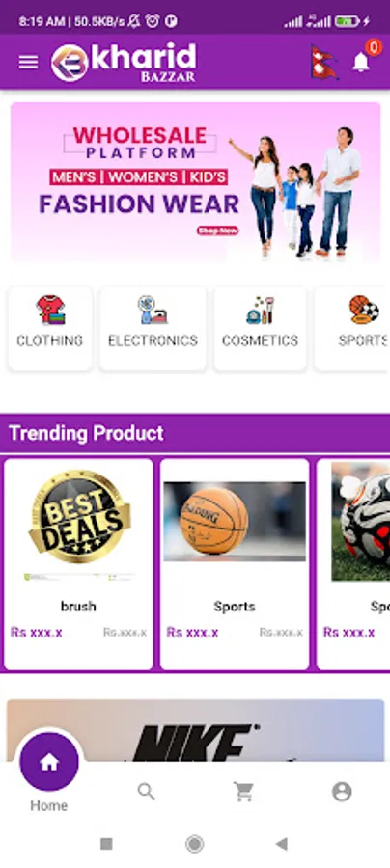Open the shopping cart tab

pyautogui.click(x=243, y=792)
